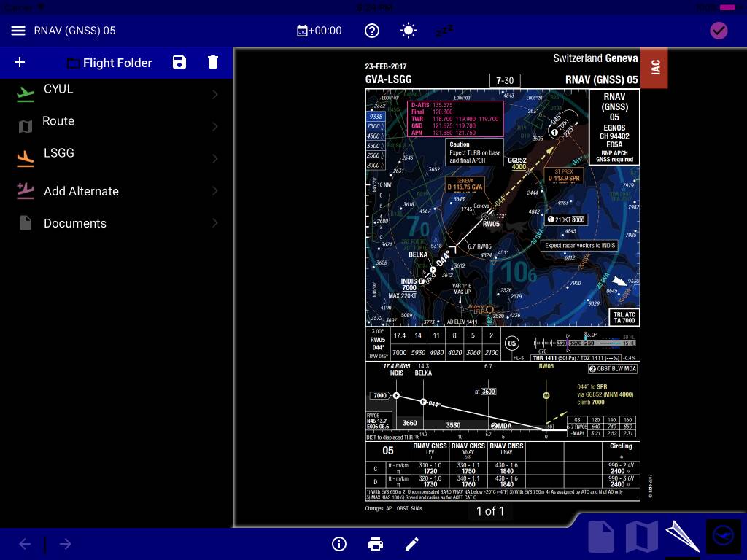
Task: Click the Flight Folder header button
Action: (x=109, y=63)
